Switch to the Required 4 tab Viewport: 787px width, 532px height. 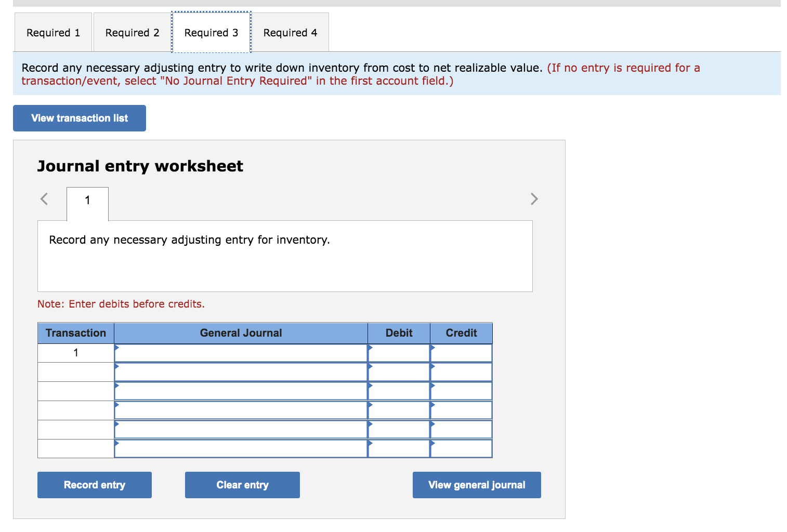[x=290, y=32]
